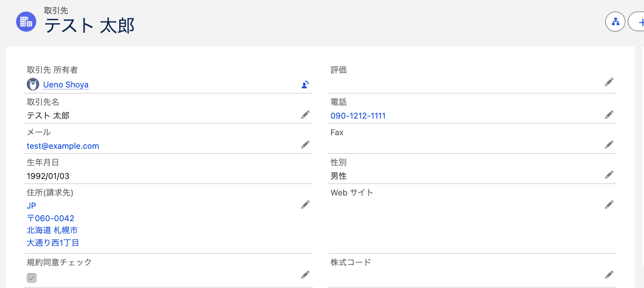The height and width of the screenshot is (288, 644).
Task: Click the 大通り西1丁目 street address link
Action: [53, 243]
